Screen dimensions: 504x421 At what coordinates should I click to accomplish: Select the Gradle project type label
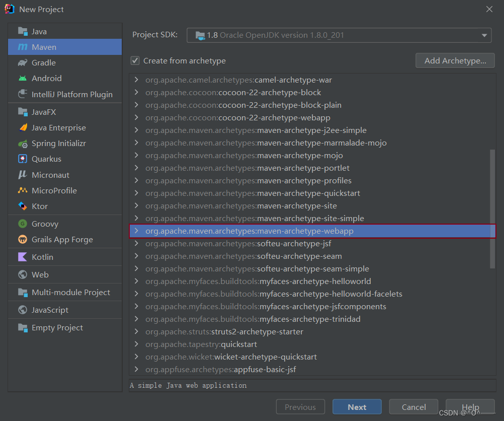44,63
